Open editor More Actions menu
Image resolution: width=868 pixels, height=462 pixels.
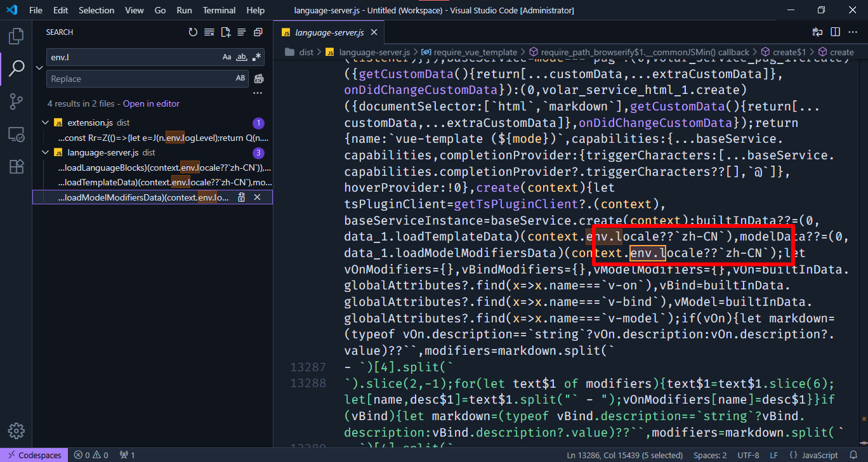852,32
